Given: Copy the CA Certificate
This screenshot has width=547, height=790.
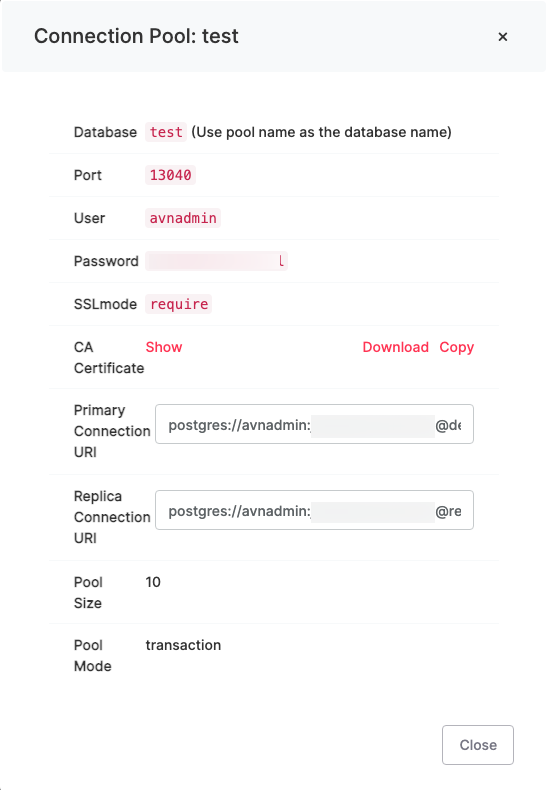Looking at the screenshot, I should (456, 347).
